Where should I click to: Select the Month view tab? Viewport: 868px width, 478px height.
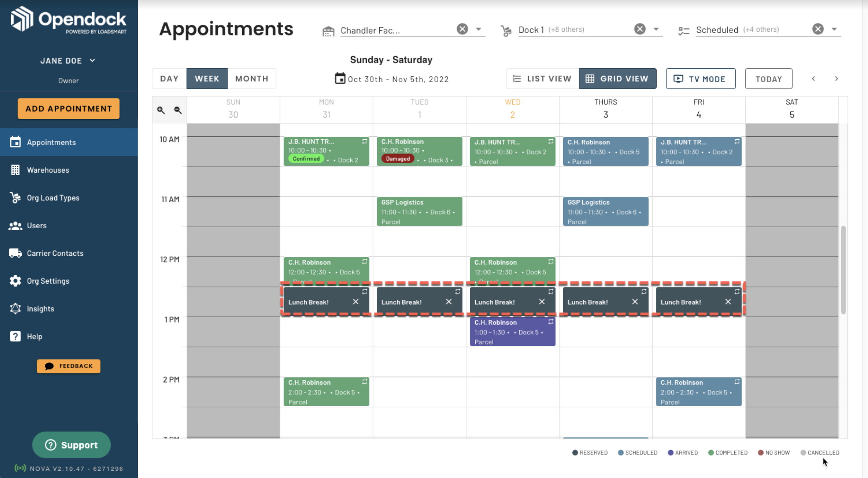pyautogui.click(x=251, y=79)
